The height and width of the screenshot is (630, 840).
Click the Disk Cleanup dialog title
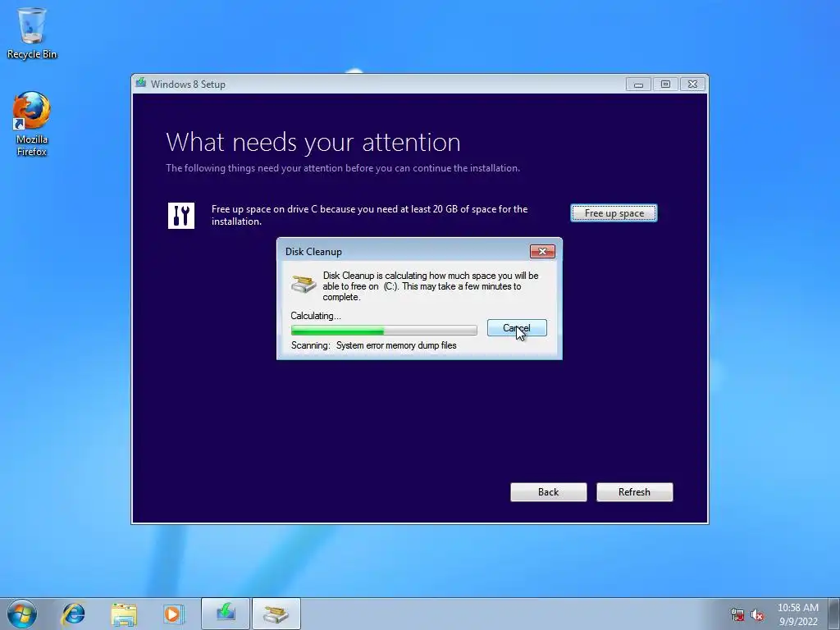click(x=313, y=251)
